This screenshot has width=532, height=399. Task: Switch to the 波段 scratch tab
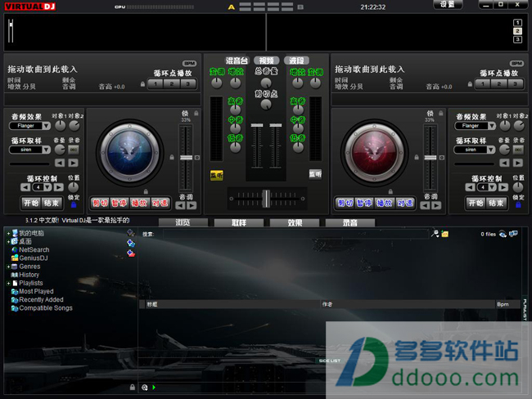(296, 61)
